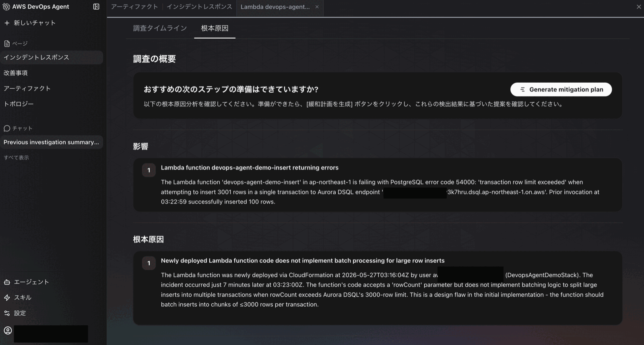The height and width of the screenshot is (345, 644).
Task: Click the AWS DevOps Agent logo icon
Action: [6, 7]
